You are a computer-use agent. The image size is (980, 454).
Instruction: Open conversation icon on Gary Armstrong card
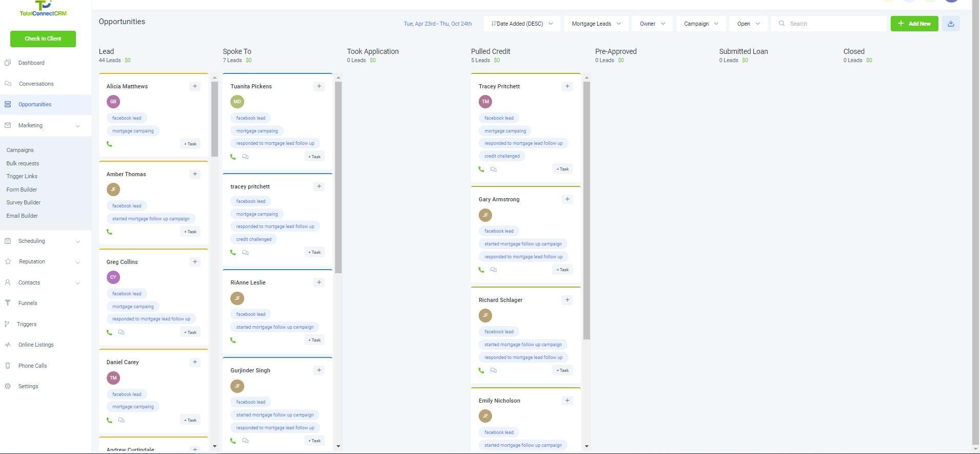pyautogui.click(x=494, y=270)
